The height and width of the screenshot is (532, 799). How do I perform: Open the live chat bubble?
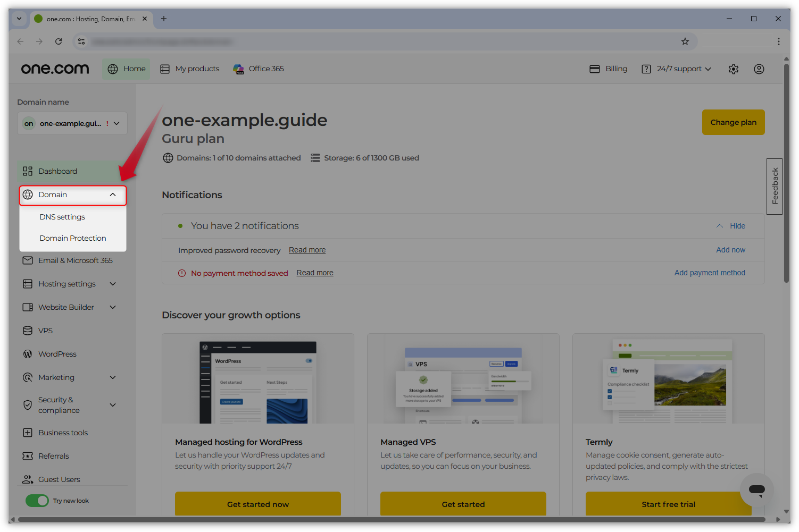pos(756,489)
